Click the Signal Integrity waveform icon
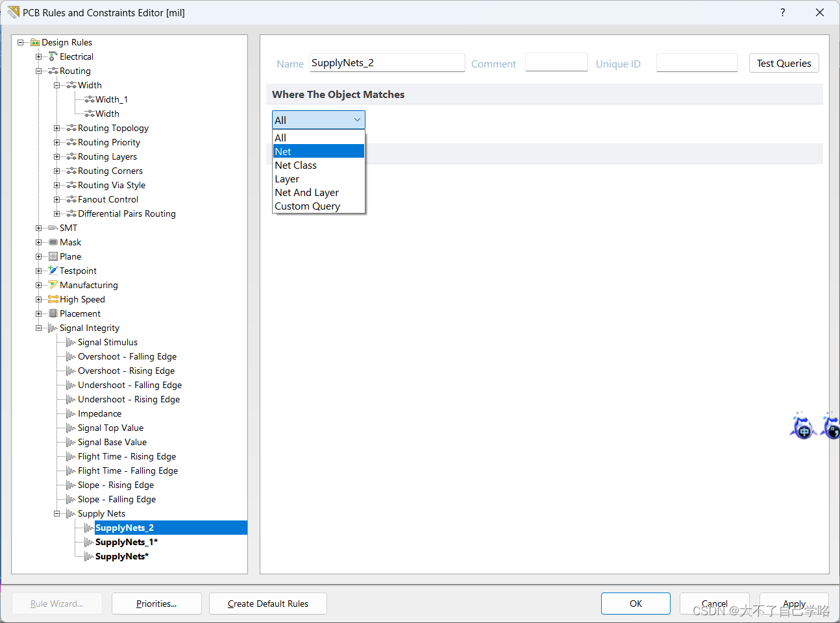The height and width of the screenshot is (623, 840). (53, 328)
